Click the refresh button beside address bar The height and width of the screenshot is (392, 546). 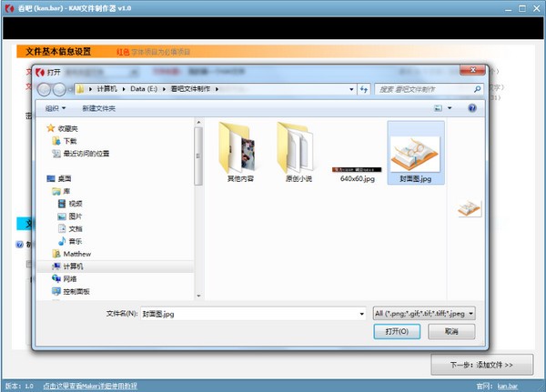(364, 89)
